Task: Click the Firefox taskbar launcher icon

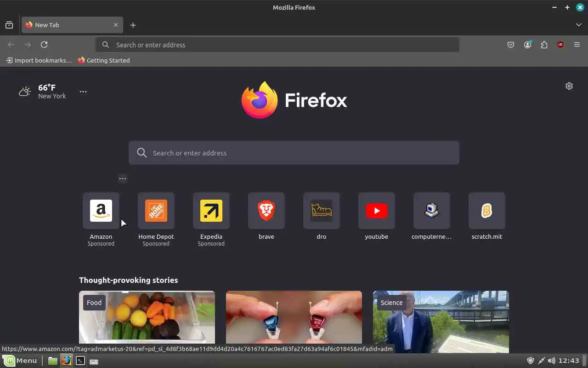Action: coord(67,361)
